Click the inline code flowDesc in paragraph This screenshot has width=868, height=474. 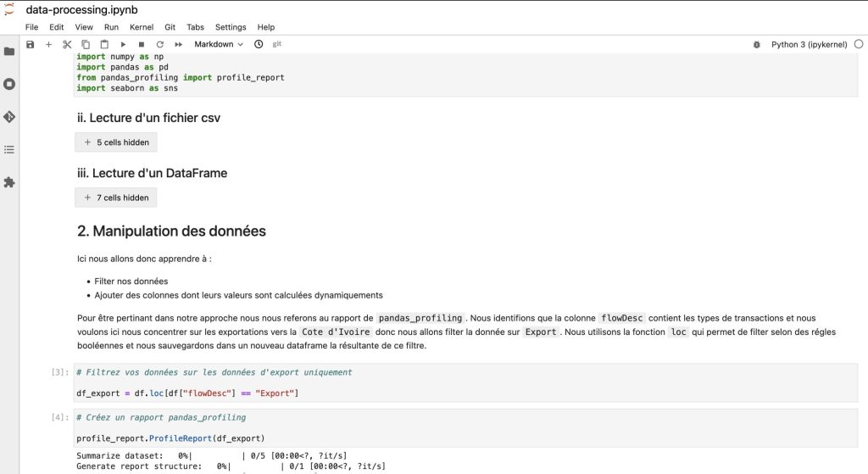622,318
